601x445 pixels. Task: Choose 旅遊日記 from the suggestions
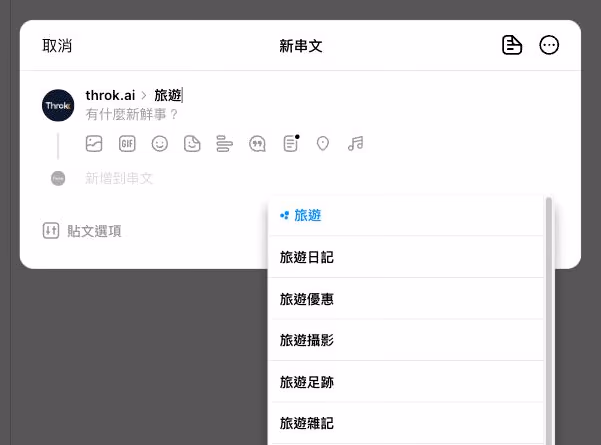pyautogui.click(x=406, y=257)
